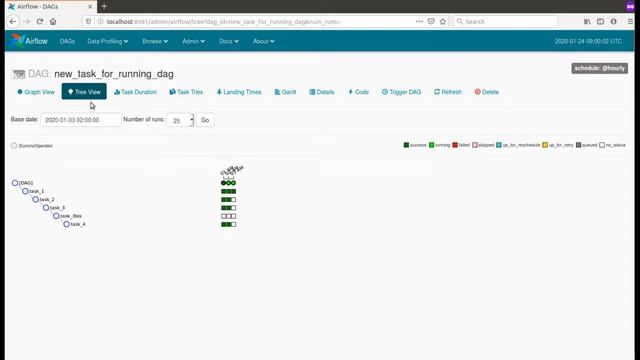640x360 pixels.
Task: Click the browser Search box
Action: pos(505,22)
